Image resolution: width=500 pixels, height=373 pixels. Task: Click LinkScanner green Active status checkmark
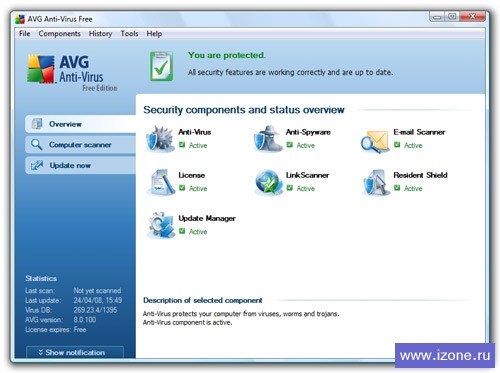click(290, 188)
